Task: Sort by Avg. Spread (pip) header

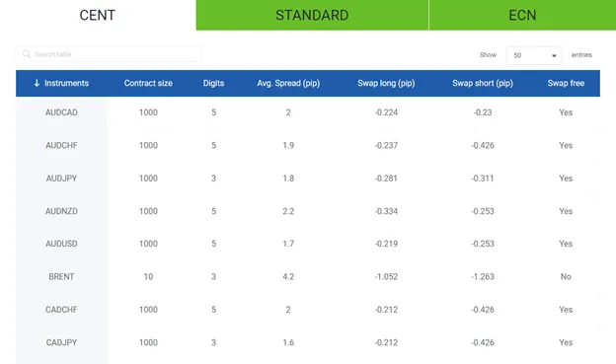Action: [288, 83]
